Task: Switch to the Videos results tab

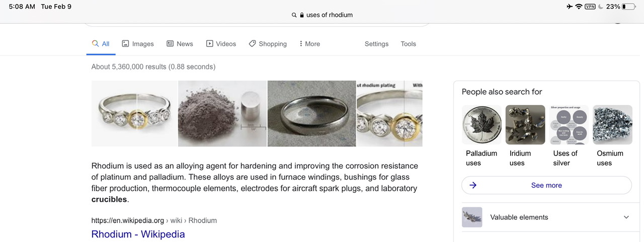Action: 226,44
